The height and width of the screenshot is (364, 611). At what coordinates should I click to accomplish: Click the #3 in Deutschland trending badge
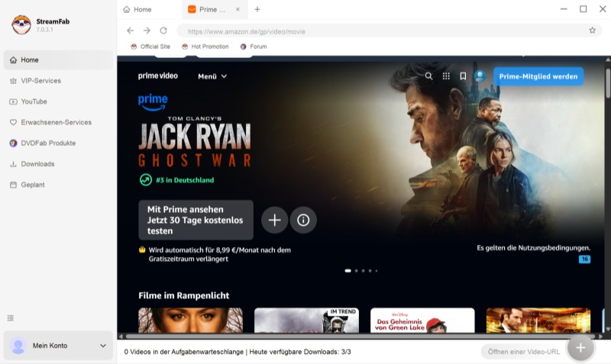(177, 180)
